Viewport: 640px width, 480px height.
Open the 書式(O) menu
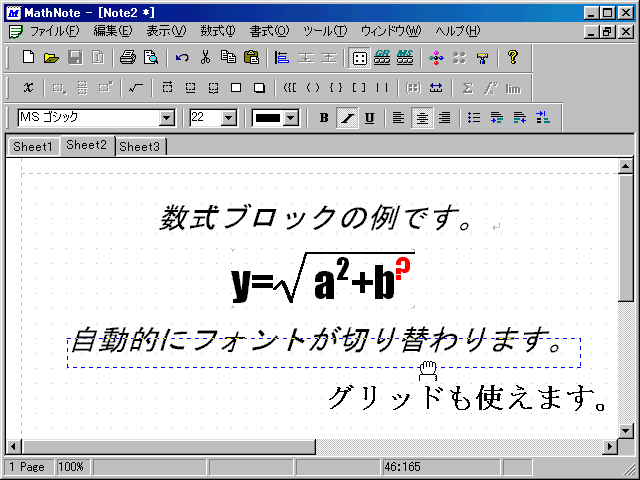click(x=269, y=31)
